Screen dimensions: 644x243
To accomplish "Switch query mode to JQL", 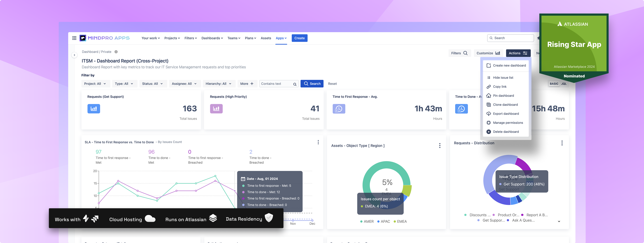I will pos(564,84).
